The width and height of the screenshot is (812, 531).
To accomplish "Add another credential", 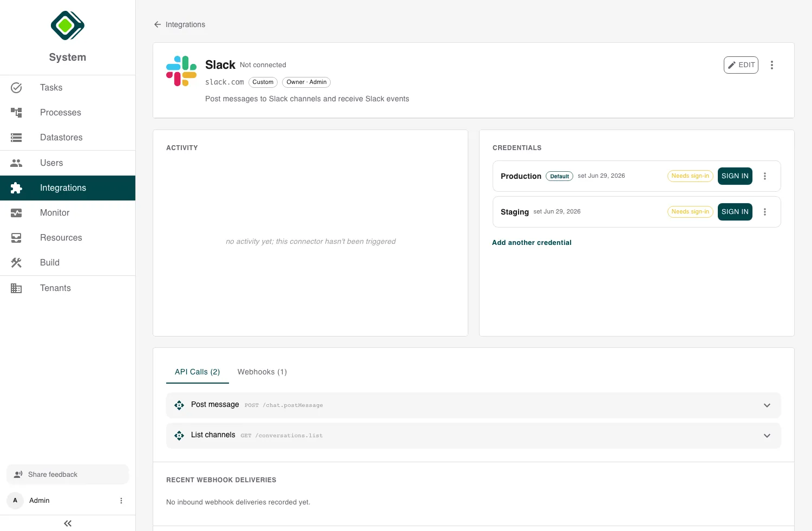I will pos(532,243).
